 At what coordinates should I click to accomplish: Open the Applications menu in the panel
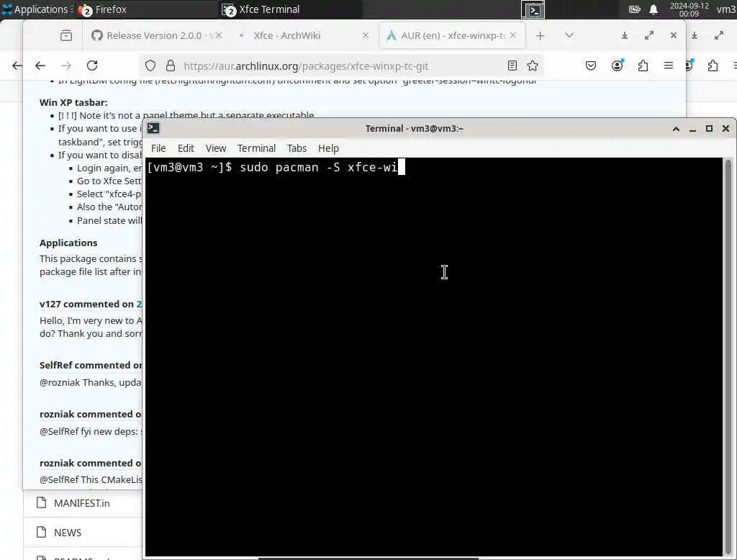37,9
